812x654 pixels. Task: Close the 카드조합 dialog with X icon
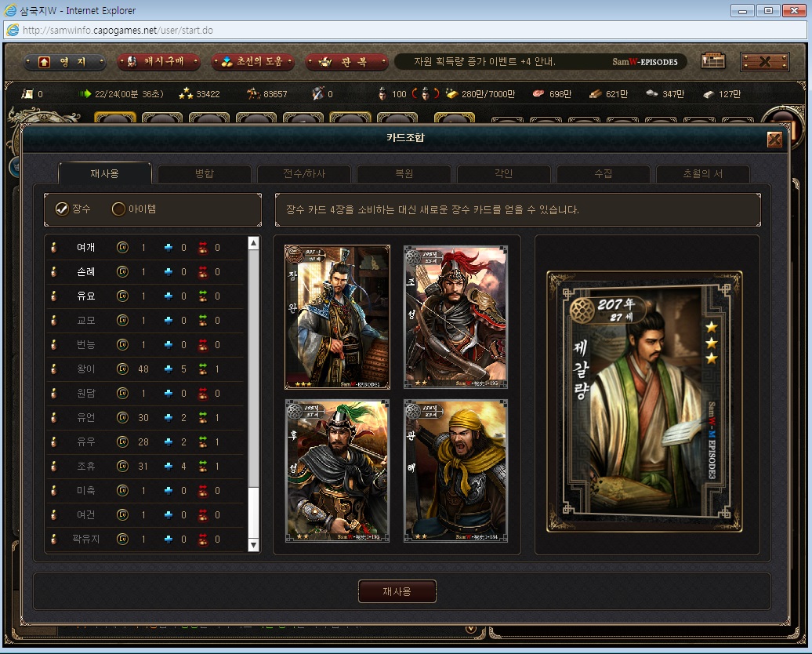[x=774, y=140]
